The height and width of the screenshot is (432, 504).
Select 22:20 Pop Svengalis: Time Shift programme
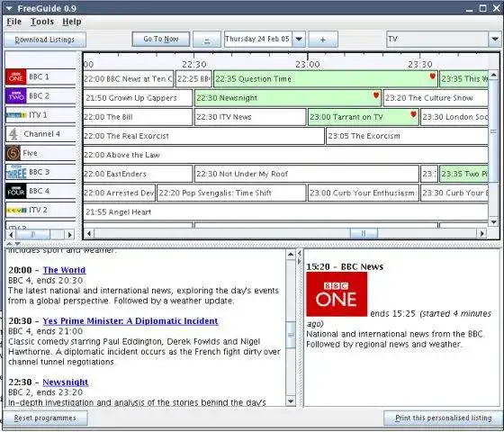click(231, 193)
